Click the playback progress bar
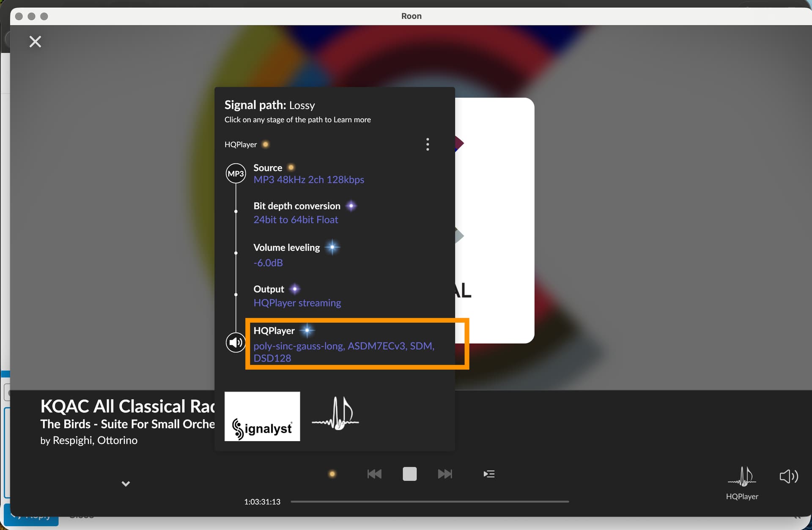Viewport: 812px width, 530px height. [429, 502]
